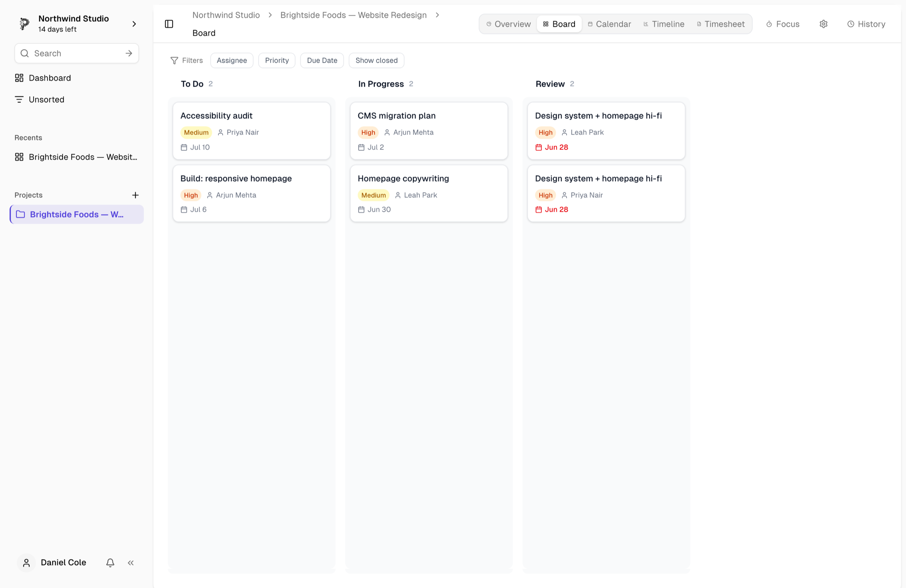
Task: Click the Unsorted list icon
Action: tap(19, 99)
